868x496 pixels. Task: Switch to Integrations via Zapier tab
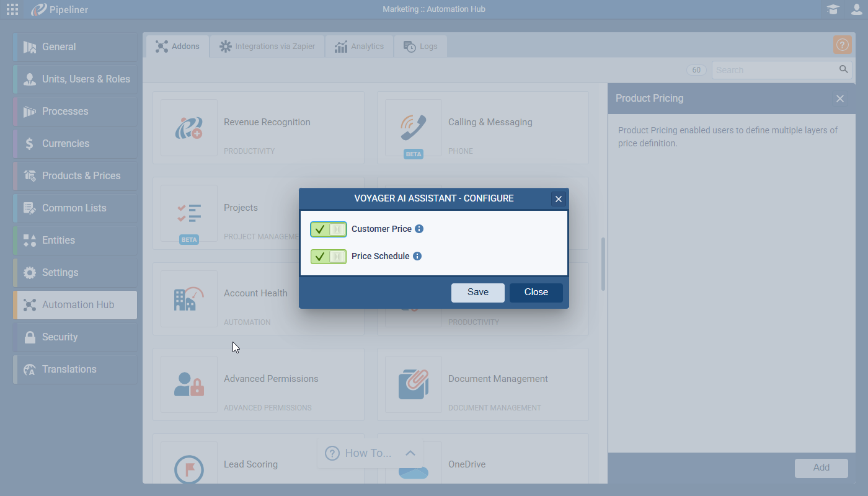(267, 46)
